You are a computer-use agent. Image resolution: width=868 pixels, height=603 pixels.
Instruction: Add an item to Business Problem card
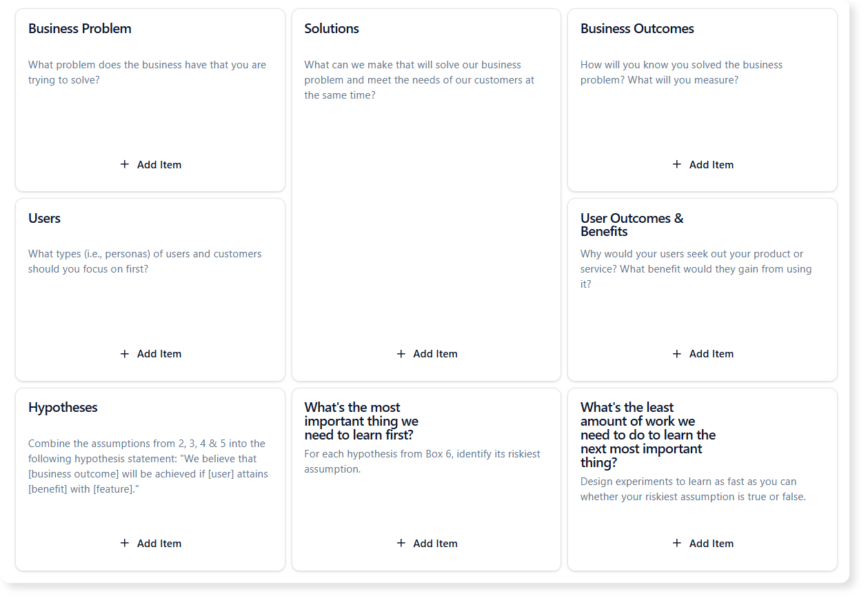(x=150, y=164)
